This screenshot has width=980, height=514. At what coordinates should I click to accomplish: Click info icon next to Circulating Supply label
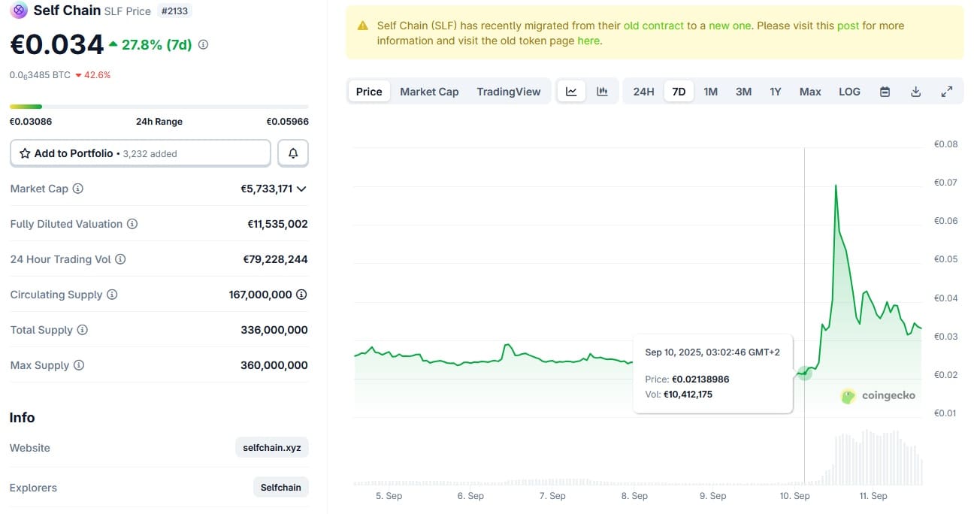[x=112, y=295]
